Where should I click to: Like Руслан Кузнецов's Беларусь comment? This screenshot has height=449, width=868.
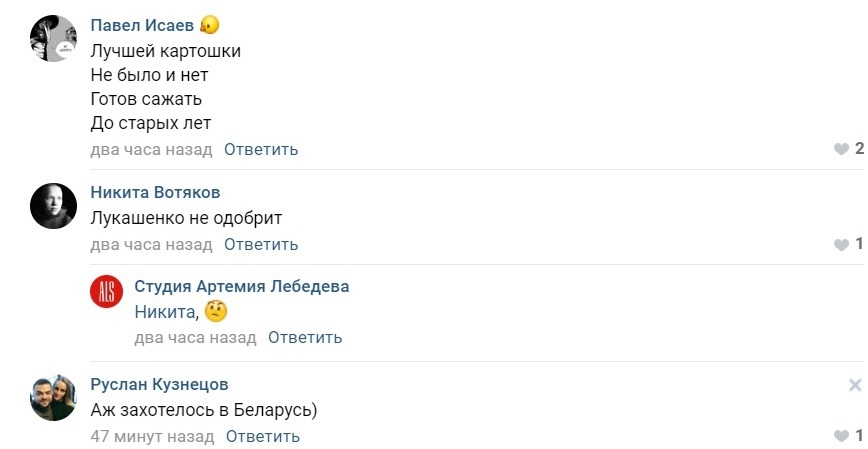(x=841, y=436)
